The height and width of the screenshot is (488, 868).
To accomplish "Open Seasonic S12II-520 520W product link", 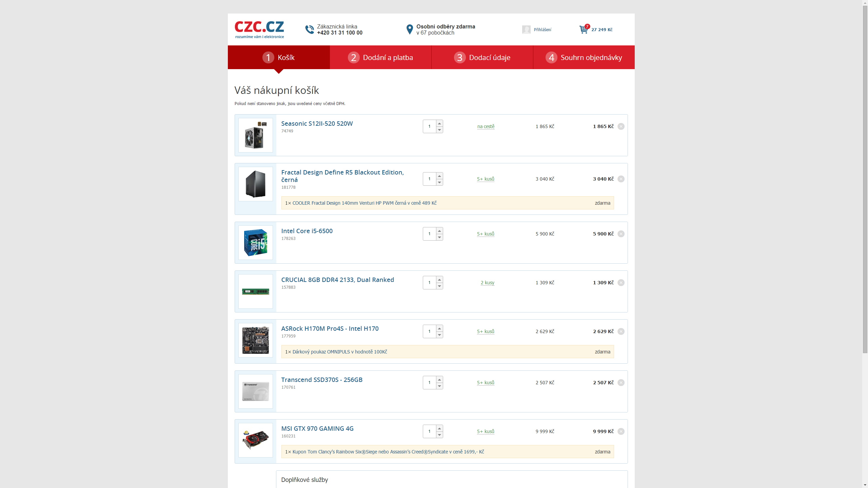I will point(317,123).
